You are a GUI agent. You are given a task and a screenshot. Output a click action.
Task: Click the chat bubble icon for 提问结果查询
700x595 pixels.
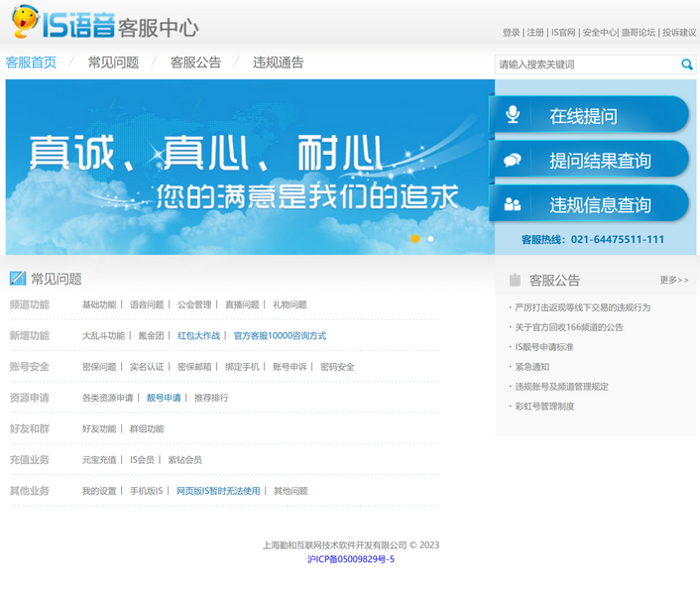coord(513,160)
